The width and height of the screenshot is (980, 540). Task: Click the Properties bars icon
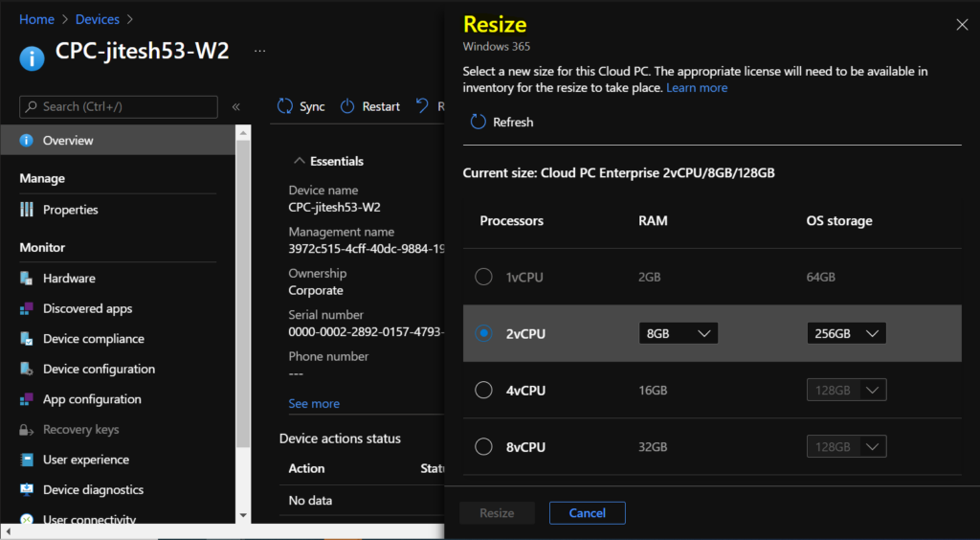coord(26,210)
